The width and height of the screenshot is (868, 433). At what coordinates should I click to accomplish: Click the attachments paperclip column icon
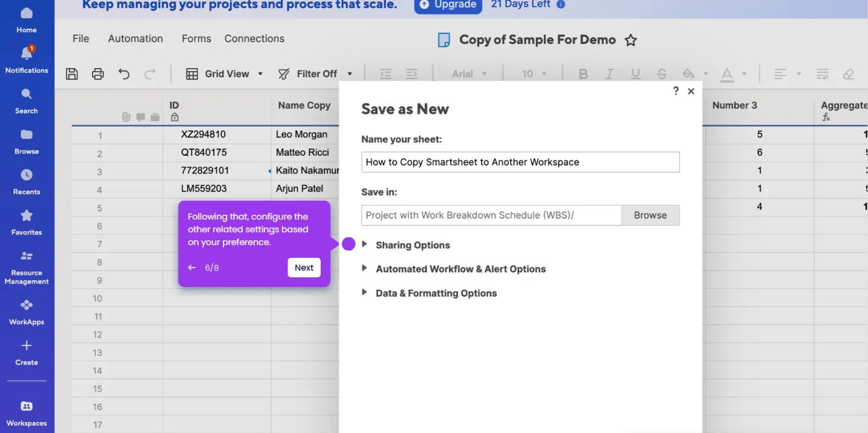tap(126, 117)
